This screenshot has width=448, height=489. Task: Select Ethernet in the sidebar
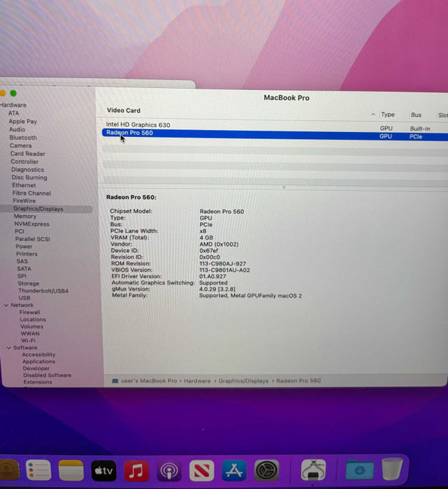pos(24,185)
